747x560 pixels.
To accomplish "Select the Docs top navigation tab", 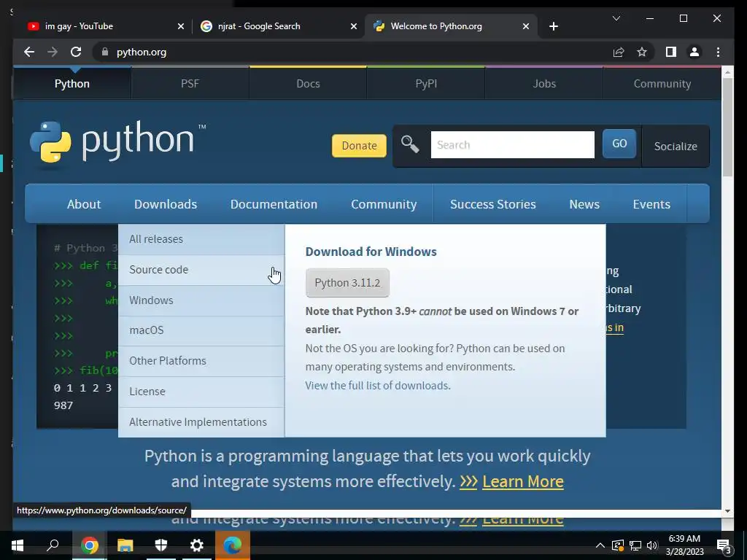I will point(308,83).
